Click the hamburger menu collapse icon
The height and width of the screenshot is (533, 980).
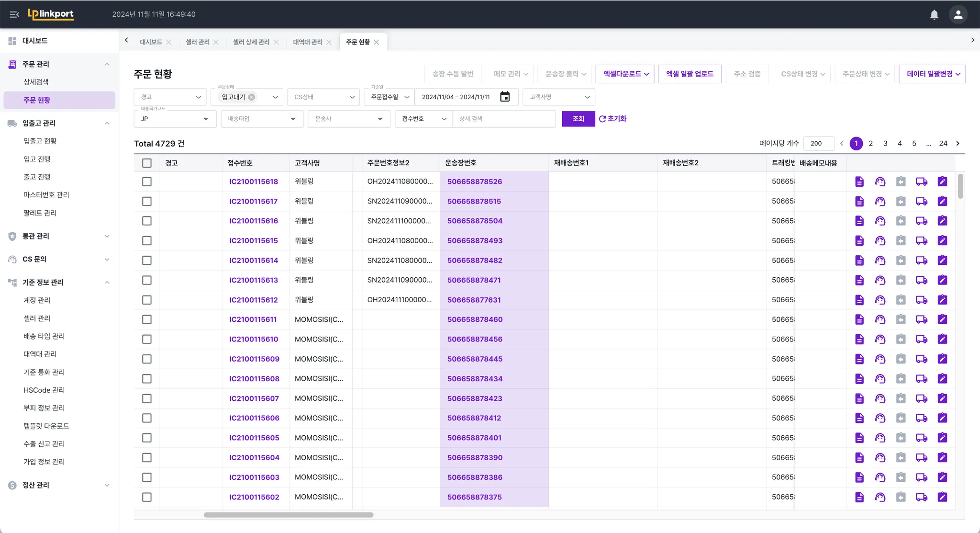(x=14, y=14)
